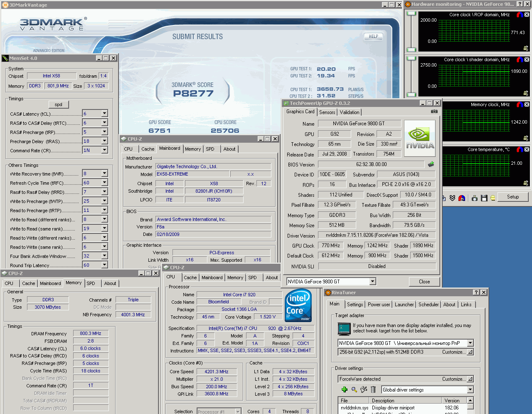
Task: Open Global driver settings dropdown
Action: pos(470,390)
